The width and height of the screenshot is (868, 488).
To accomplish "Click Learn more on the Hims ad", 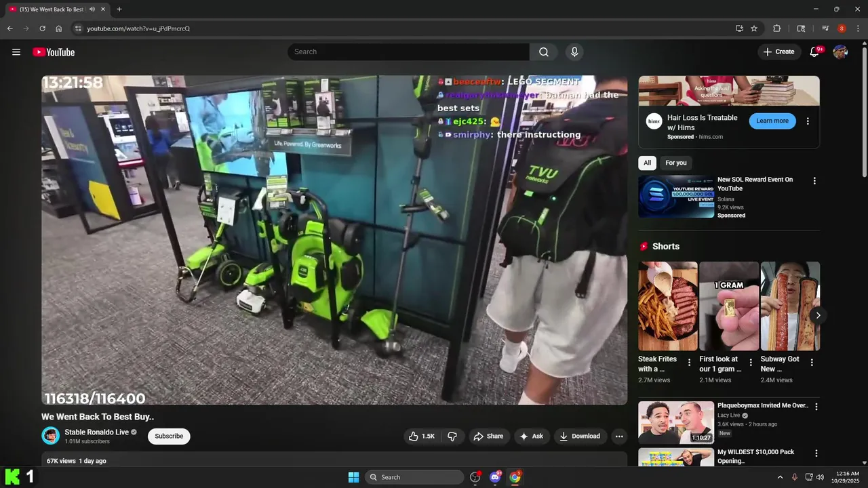I will point(772,121).
